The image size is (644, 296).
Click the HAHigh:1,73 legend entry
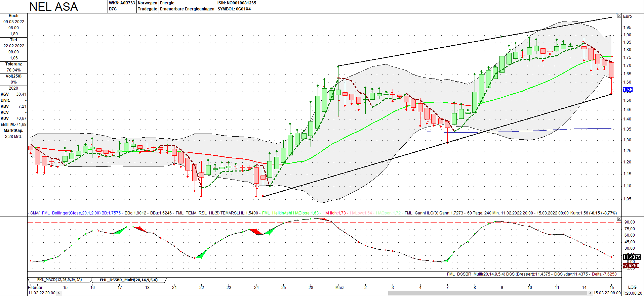334,213
